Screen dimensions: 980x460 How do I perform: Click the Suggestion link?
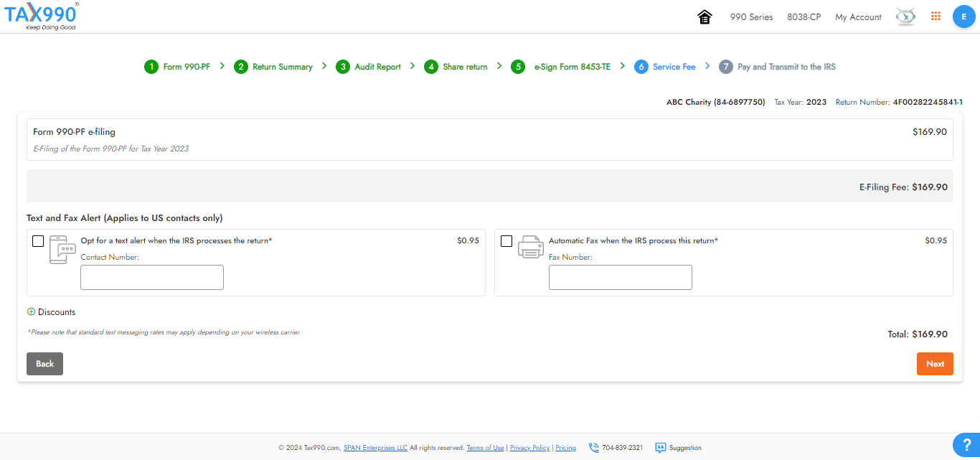pos(685,448)
